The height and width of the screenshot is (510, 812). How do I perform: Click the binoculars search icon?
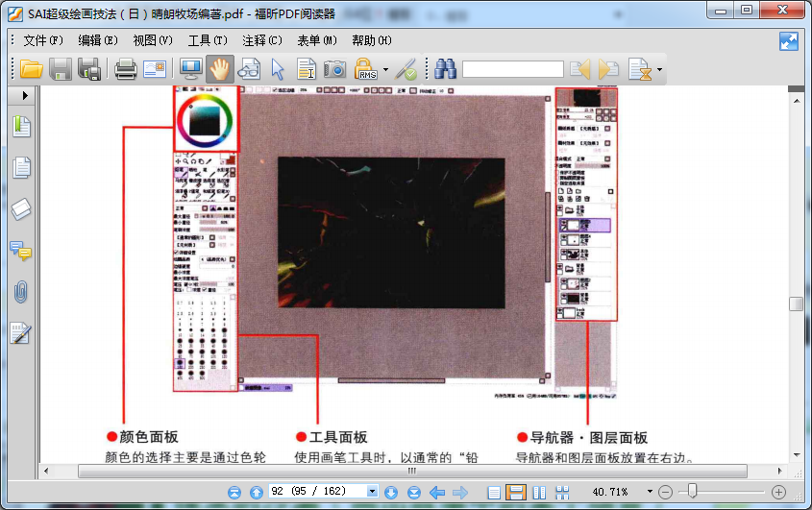[x=445, y=69]
